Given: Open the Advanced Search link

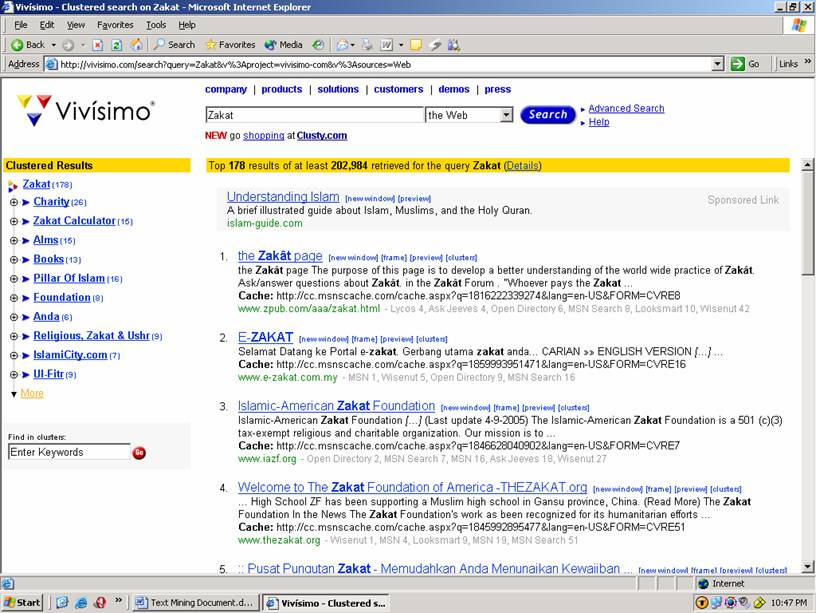Looking at the screenshot, I should pos(626,108).
